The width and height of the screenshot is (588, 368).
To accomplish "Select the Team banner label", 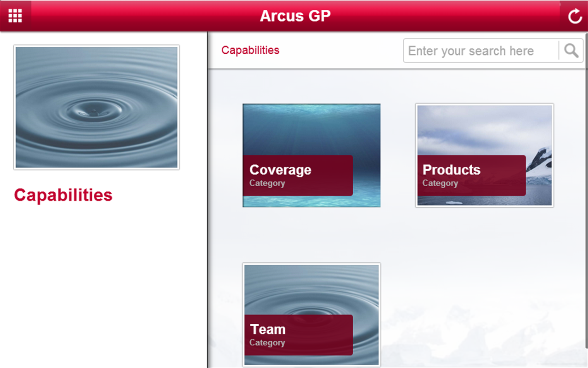I will tap(268, 329).
